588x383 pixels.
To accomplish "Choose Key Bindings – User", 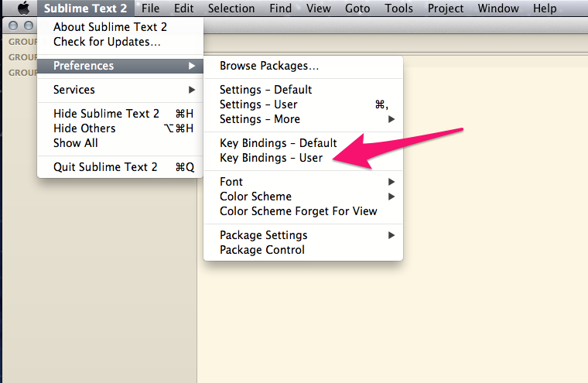I will tap(271, 158).
